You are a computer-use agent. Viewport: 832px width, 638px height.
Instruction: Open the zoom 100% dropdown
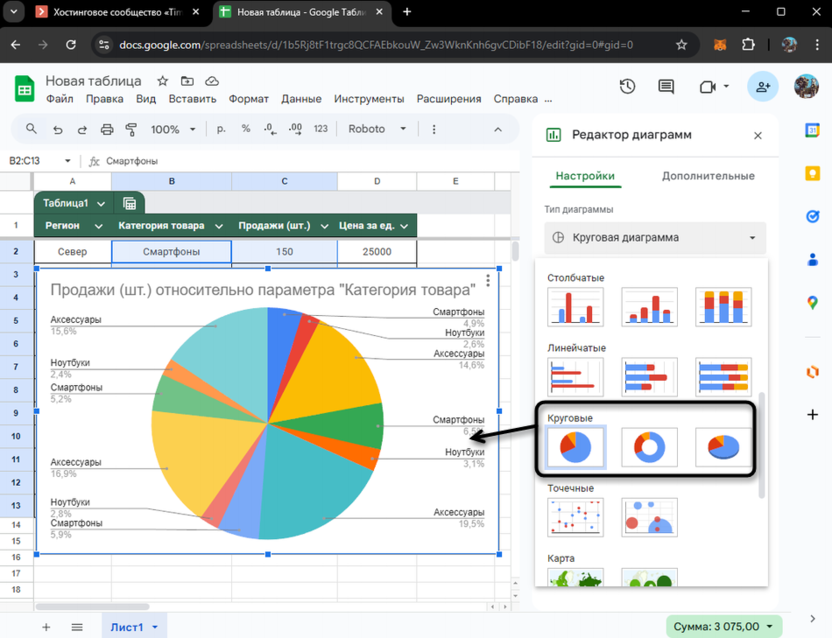coord(173,129)
